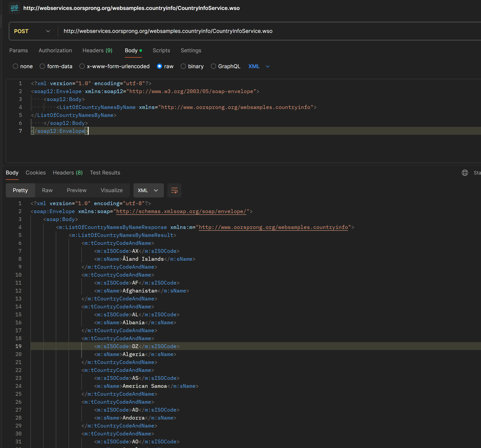Click the Albania name value
The width and height of the screenshot is (481, 448).
(x=134, y=323)
